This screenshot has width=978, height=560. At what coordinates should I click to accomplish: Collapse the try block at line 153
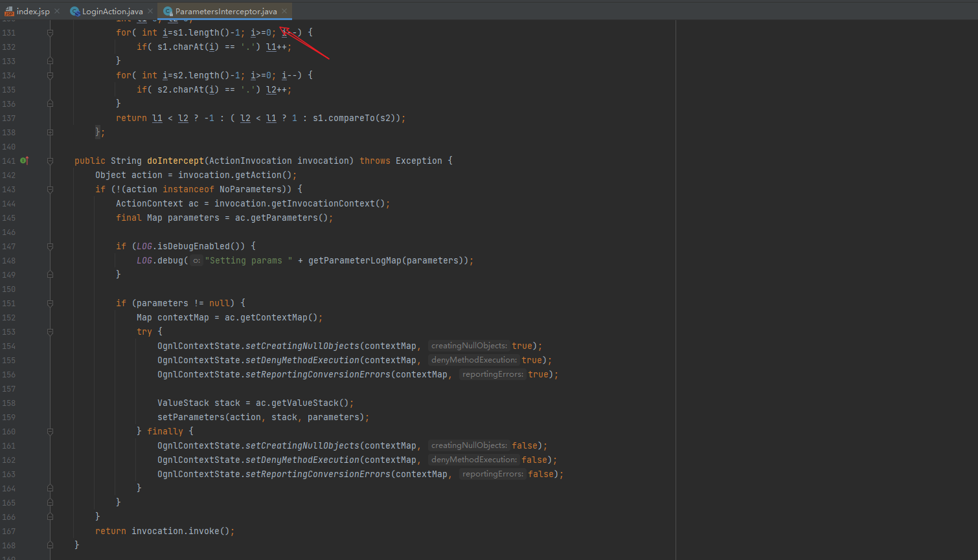click(50, 331)
